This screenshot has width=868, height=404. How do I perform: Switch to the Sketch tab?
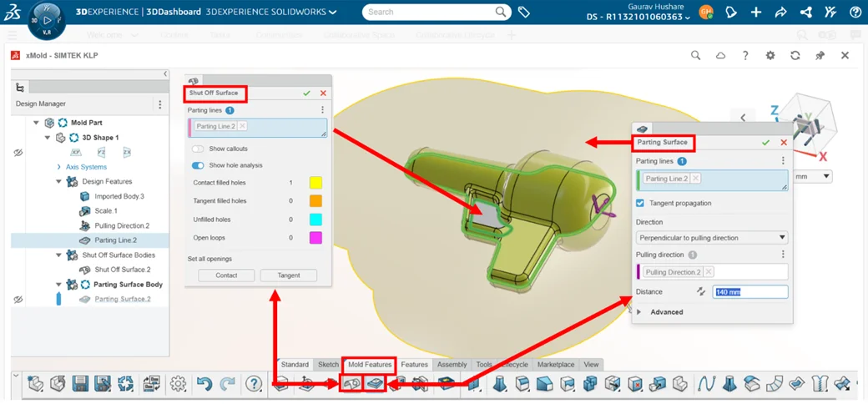click(x=328, y=364)
